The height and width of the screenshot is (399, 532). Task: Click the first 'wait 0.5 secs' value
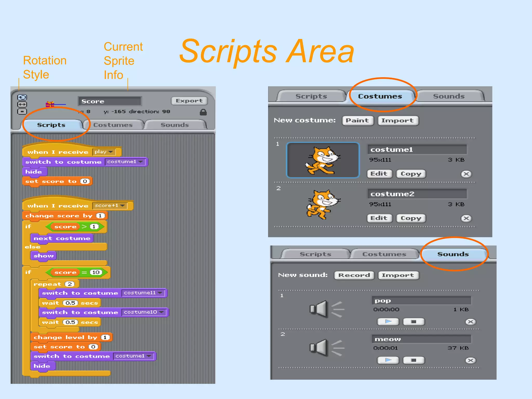click(x=70, y=303)
